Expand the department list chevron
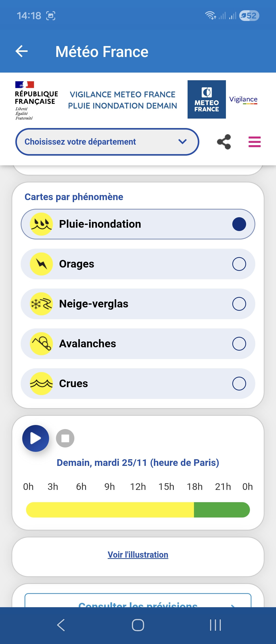 [182, 142]
